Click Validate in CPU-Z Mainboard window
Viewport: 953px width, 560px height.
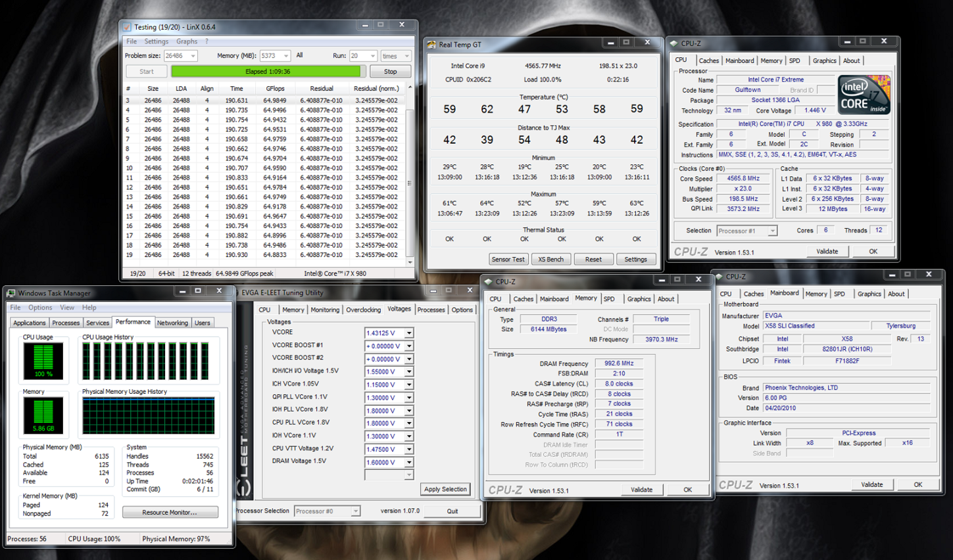[x=871, y=484]
